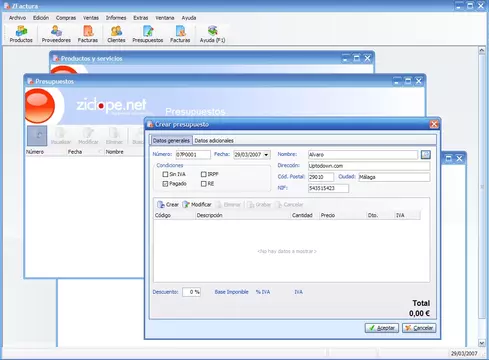Viewport: 489px width, 360px height.
Task: Open the Ventana menu
Action: coord(165,18)
